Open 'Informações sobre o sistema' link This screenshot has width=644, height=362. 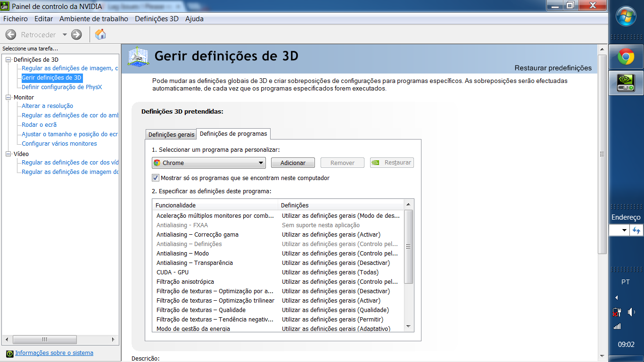pyautogui.click(x=54, y=353)
